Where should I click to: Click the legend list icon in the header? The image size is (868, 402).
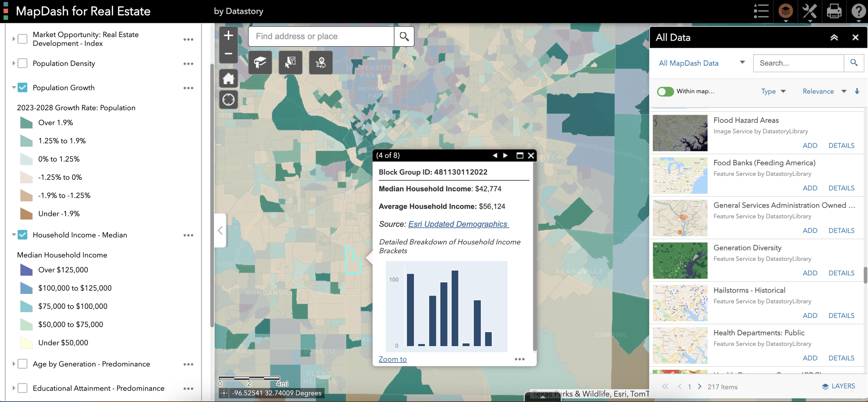pyautogui.click(x=761, y=11)
